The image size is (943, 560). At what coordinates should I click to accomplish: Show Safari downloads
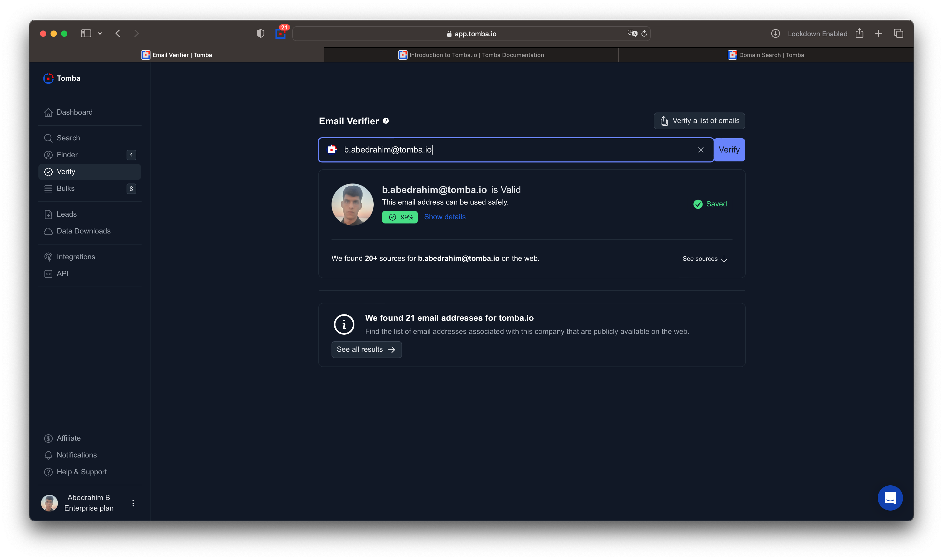tap(775, 34)
